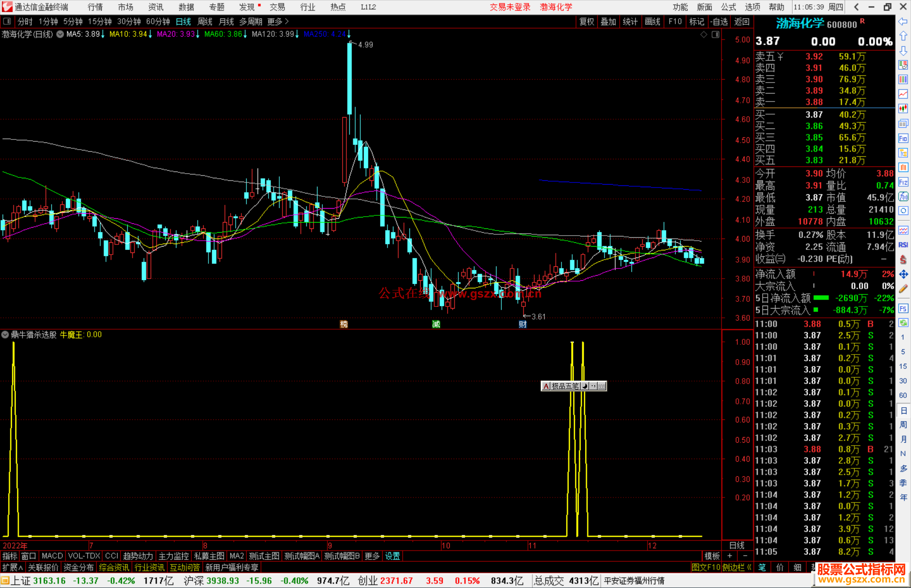Viewport: 911px width, 588px height.
Task: Click the 财 marker on chart timeline
Action: click(523, 324)
